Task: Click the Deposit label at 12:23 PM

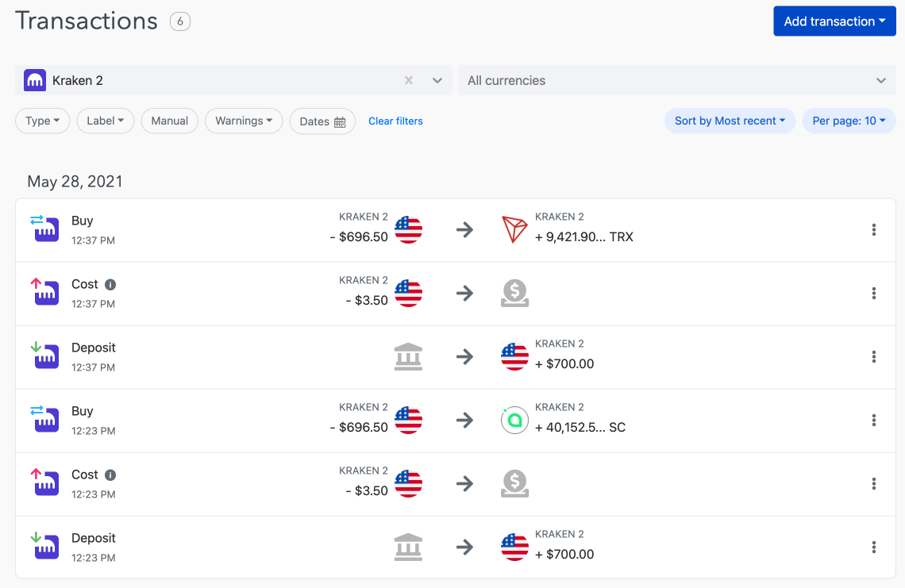Action: point(94,538)
